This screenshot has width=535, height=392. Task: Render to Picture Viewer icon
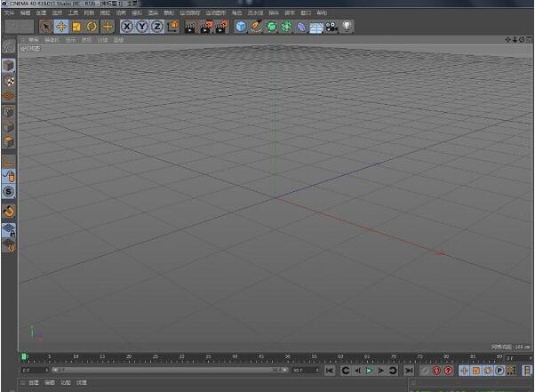coord(206,27)
